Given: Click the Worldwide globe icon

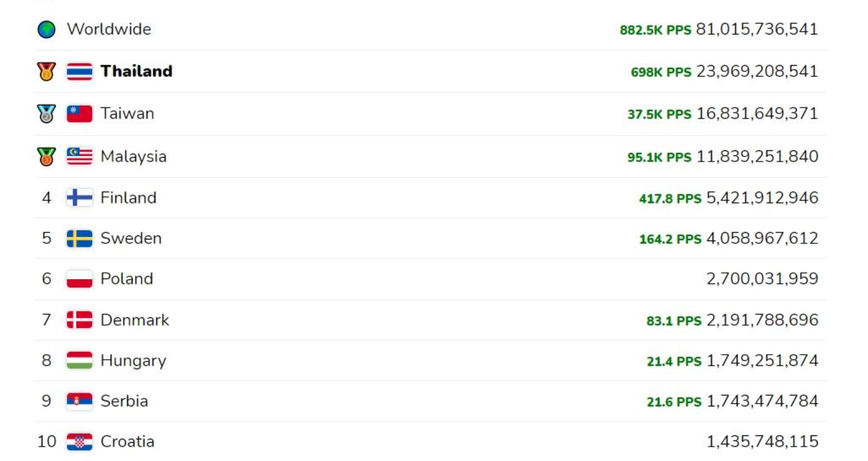Looking at the screenshot, I should pos(46,30).
